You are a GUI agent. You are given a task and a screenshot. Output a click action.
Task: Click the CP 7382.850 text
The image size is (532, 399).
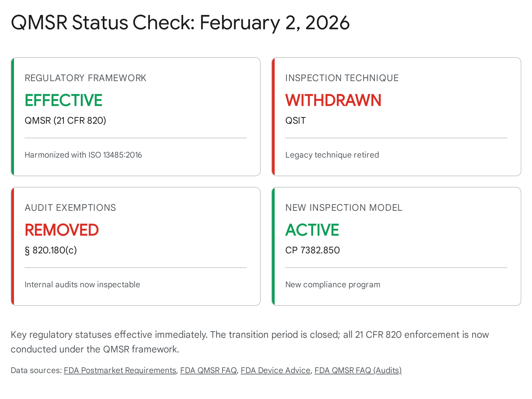tap(313, 250)
